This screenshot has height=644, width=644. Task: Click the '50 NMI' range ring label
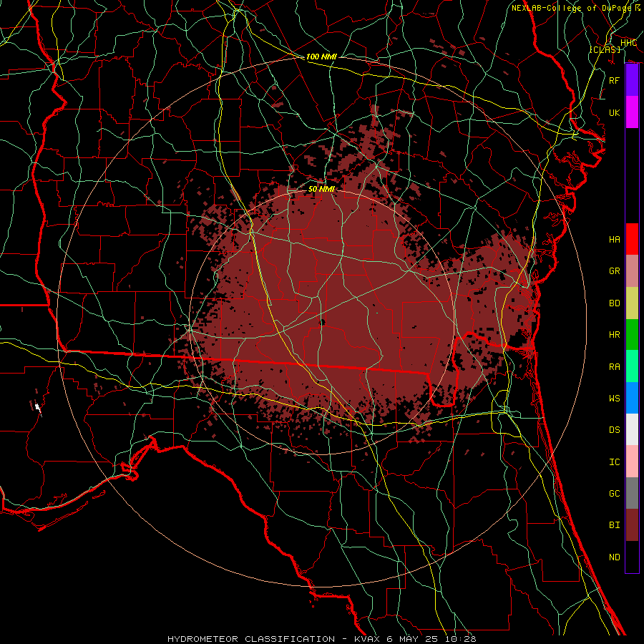coord(321,189)
